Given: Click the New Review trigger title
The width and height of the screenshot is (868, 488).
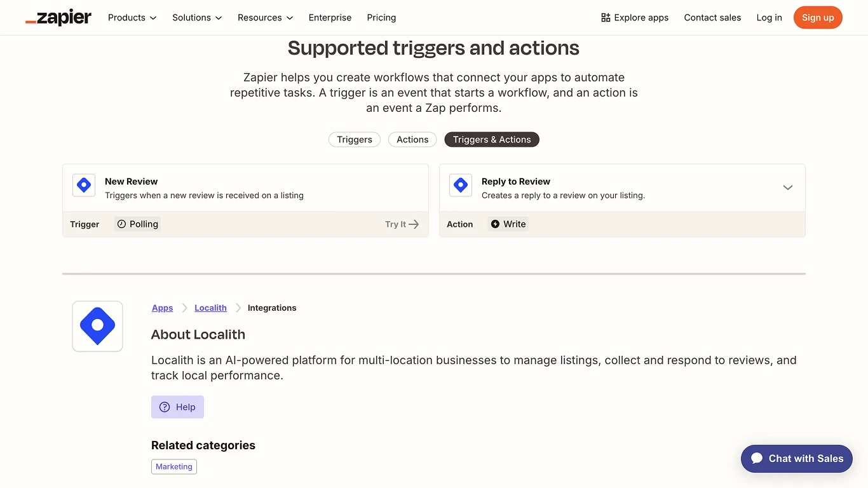Looking at the screenshot, I should 131,182.
